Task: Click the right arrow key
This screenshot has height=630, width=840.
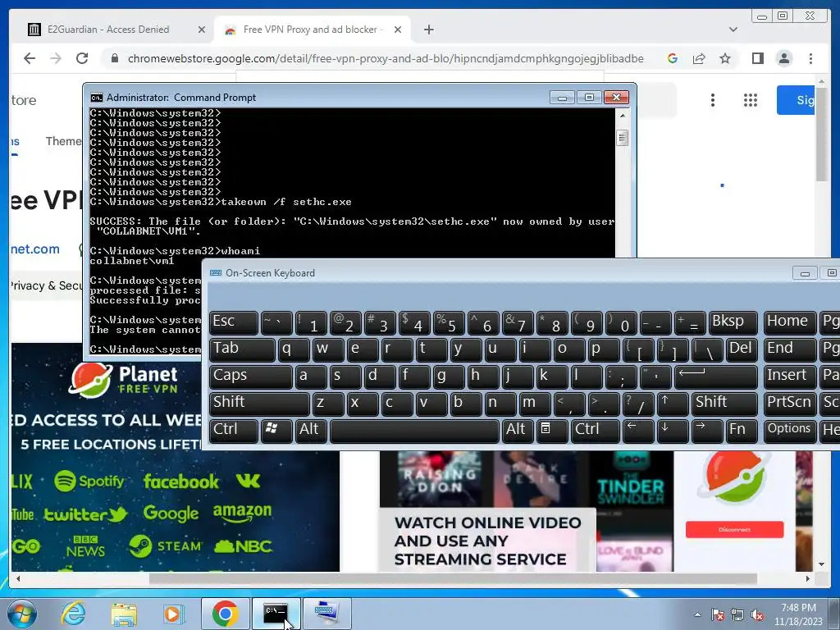Action: point(707,430)
